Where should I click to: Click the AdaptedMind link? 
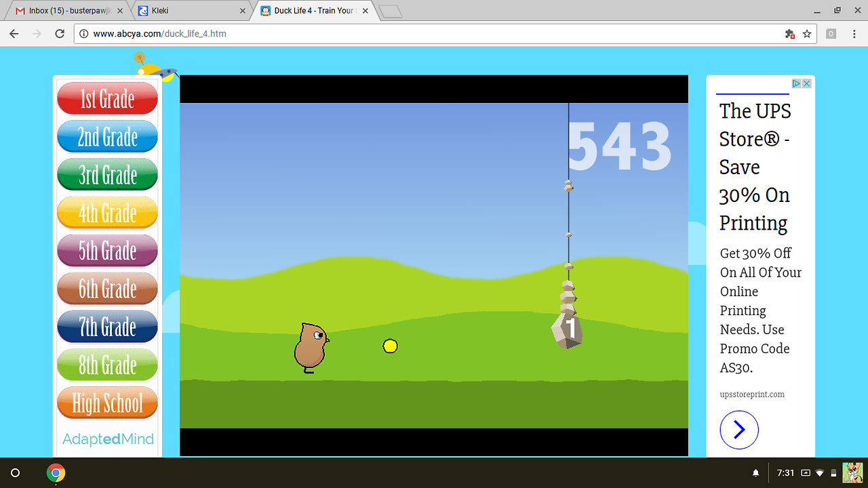108,439
